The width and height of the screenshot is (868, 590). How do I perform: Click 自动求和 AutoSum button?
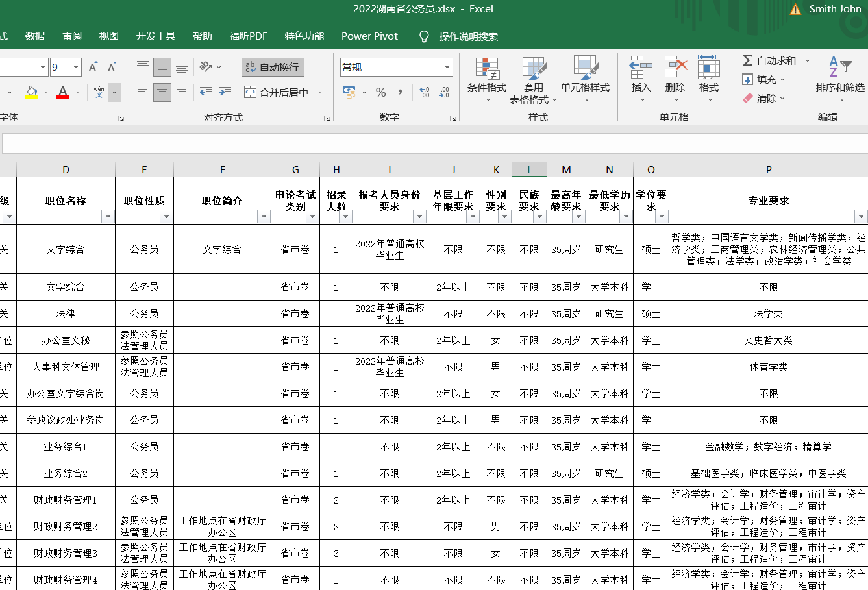pos(770,60)
